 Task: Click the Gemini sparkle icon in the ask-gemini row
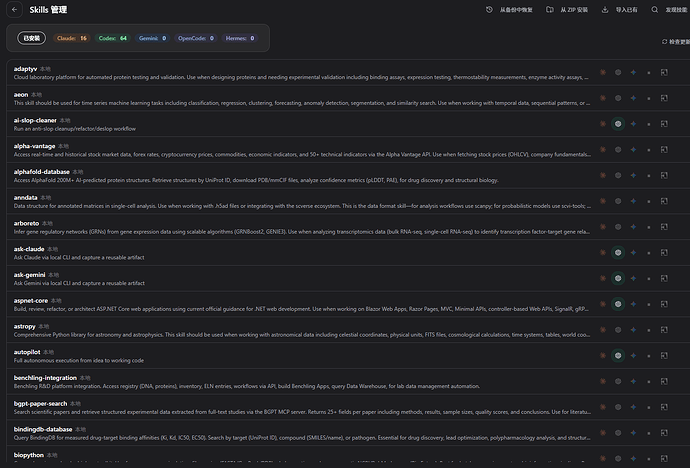(x=633, y=278)
